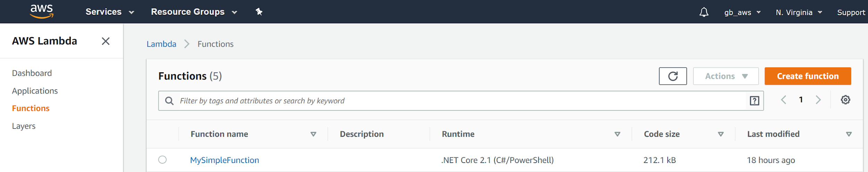Open the MySimpleFunction link

pyautogui.click(x=224, y=160)
